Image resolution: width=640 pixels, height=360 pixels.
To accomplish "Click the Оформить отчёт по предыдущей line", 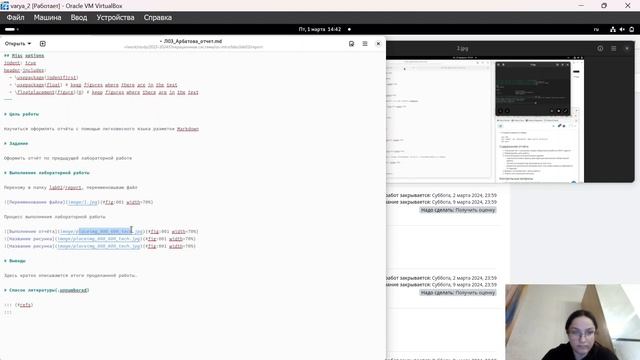I will tap(68, 158).
